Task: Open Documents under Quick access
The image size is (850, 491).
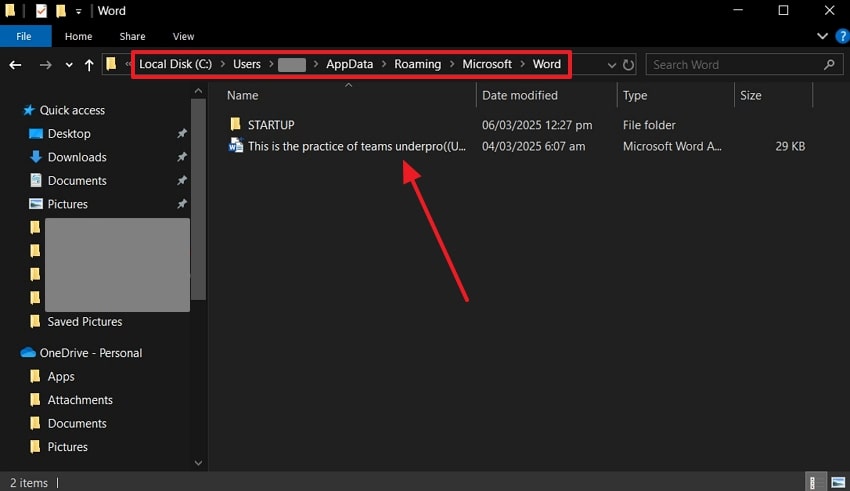Action: pos(77,180)
